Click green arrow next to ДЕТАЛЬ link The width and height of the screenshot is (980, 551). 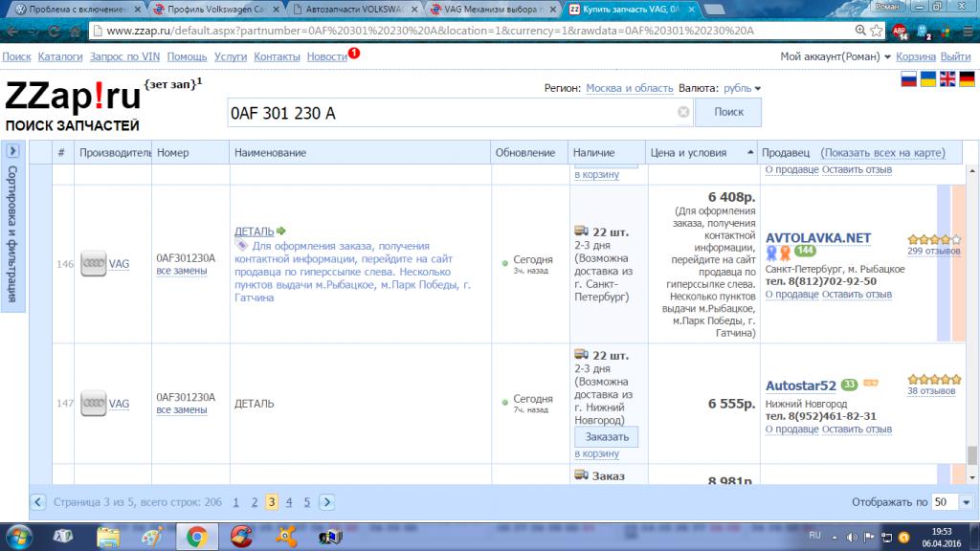tap(281, 231)
